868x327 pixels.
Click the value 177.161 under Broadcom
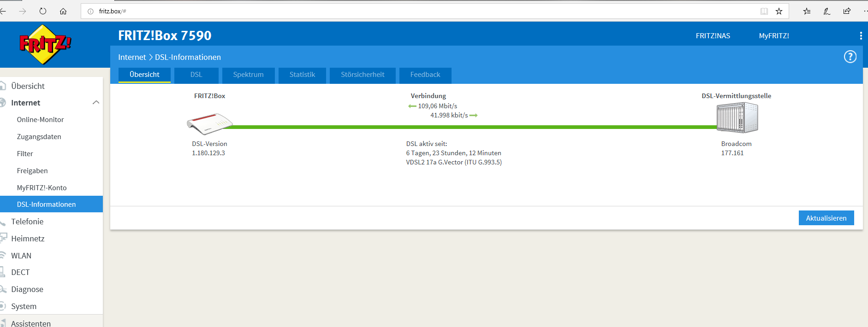click(x=732, y=153)
